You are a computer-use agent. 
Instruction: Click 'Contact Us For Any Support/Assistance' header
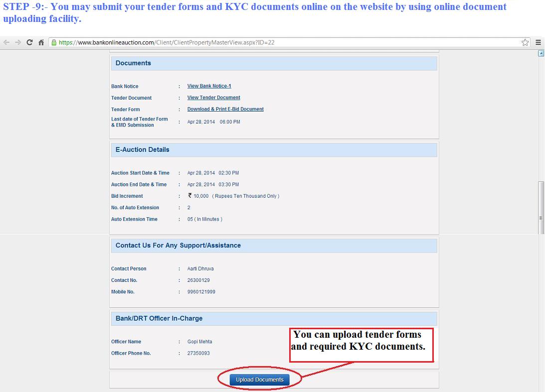[x=274, y=246]
